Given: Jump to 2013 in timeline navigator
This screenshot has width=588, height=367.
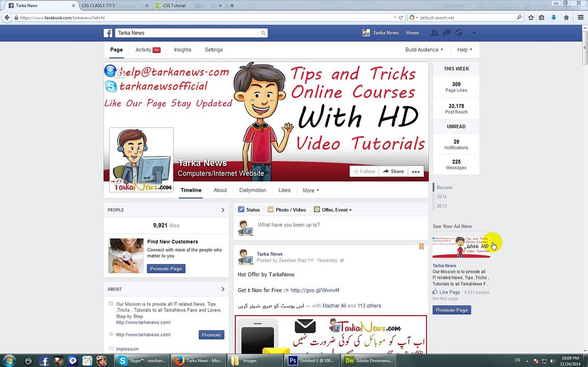Looking at the screenshot, I should click(x=442, y=205).
